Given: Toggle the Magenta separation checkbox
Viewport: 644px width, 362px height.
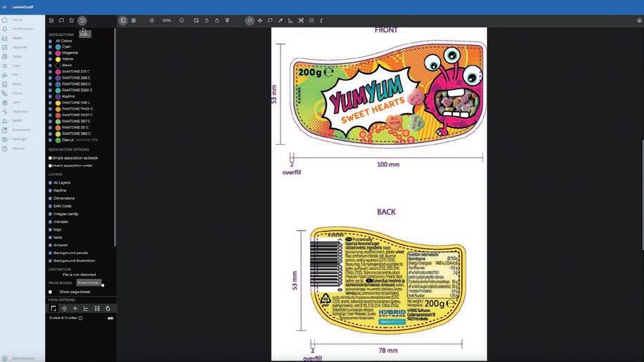Looking at the screenshot, I should point(50,53).
